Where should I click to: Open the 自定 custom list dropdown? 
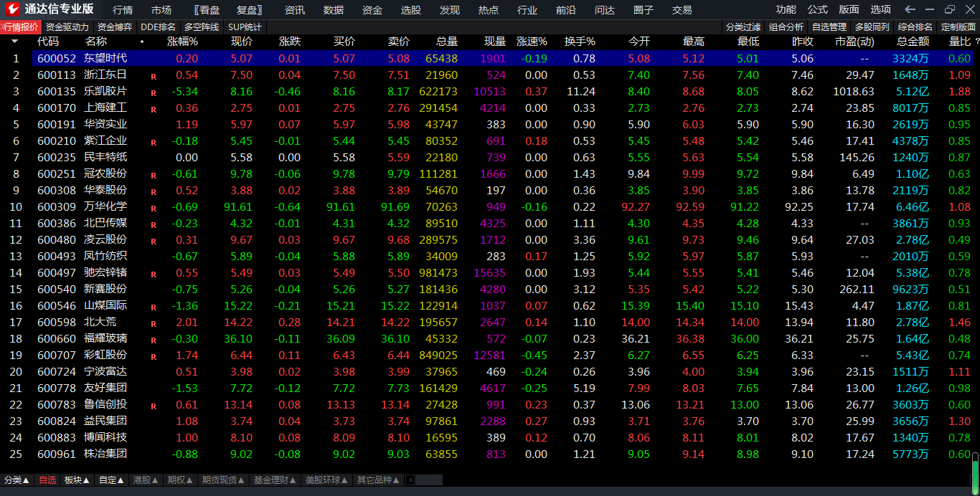tap(112, 480)
